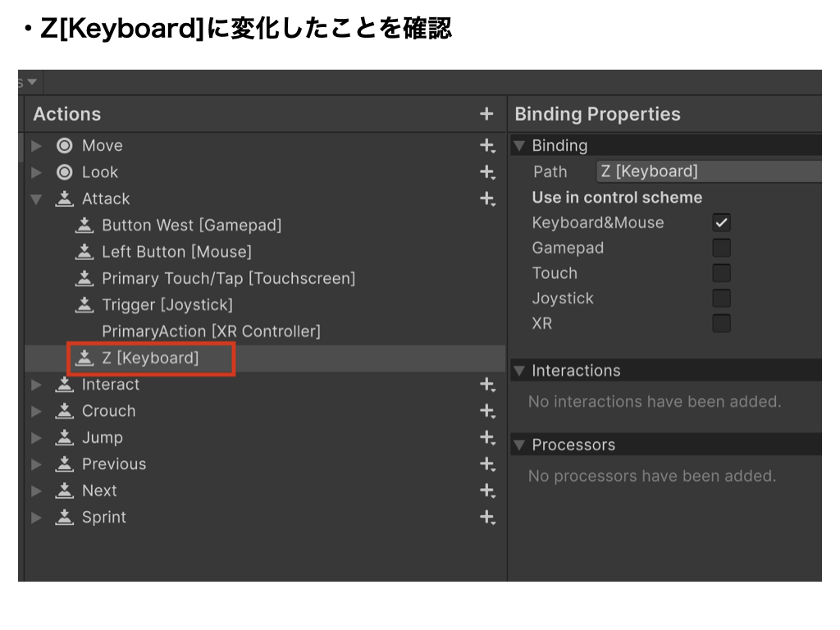
Task: Click the plus icon beside Actions header
Action: (x=486, y=114)
